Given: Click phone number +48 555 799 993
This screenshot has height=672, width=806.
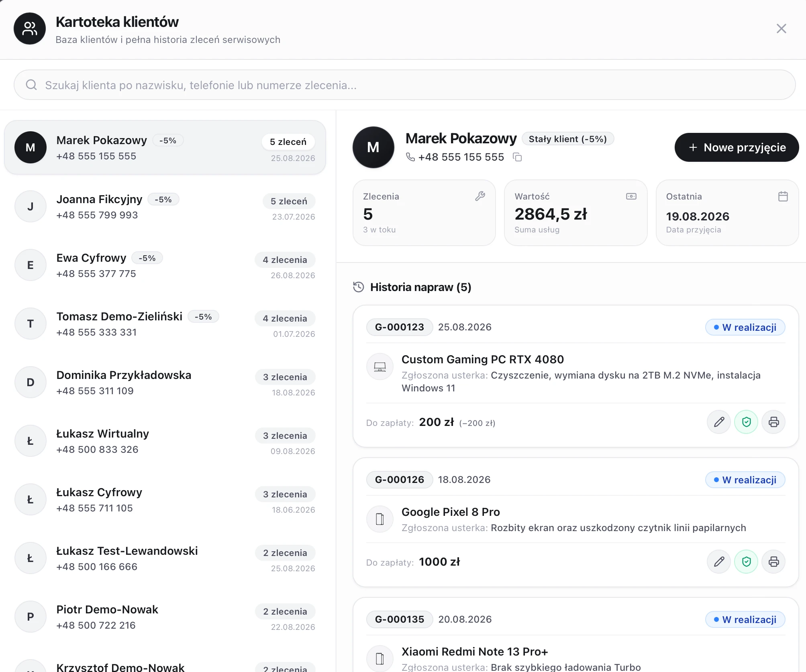Looking at the screenshot, I should click(97, 215).
